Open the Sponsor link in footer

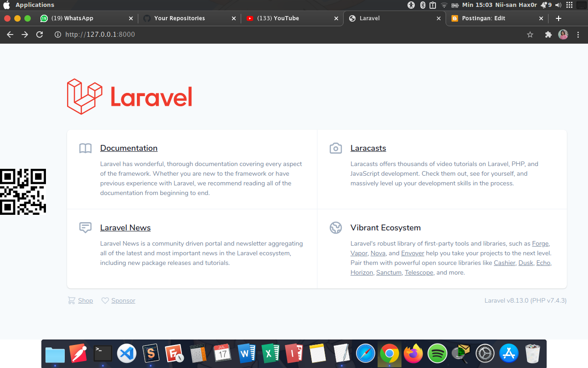point(123,300)
